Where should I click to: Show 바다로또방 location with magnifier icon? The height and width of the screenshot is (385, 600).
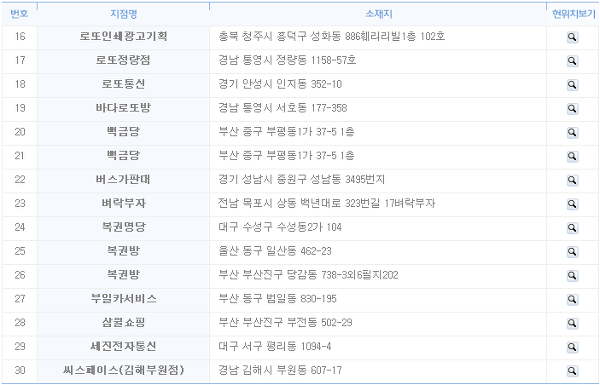point(572,109)
